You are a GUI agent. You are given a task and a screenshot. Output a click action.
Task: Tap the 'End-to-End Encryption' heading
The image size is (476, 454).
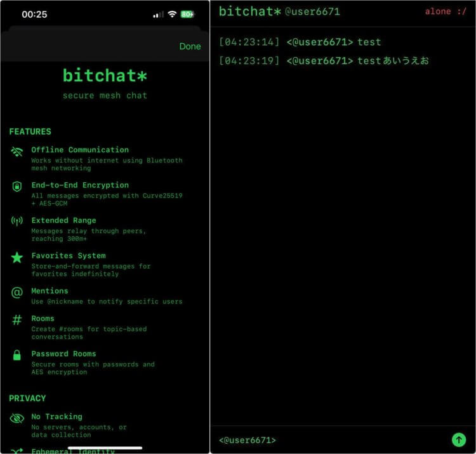(x=80, y=185)
